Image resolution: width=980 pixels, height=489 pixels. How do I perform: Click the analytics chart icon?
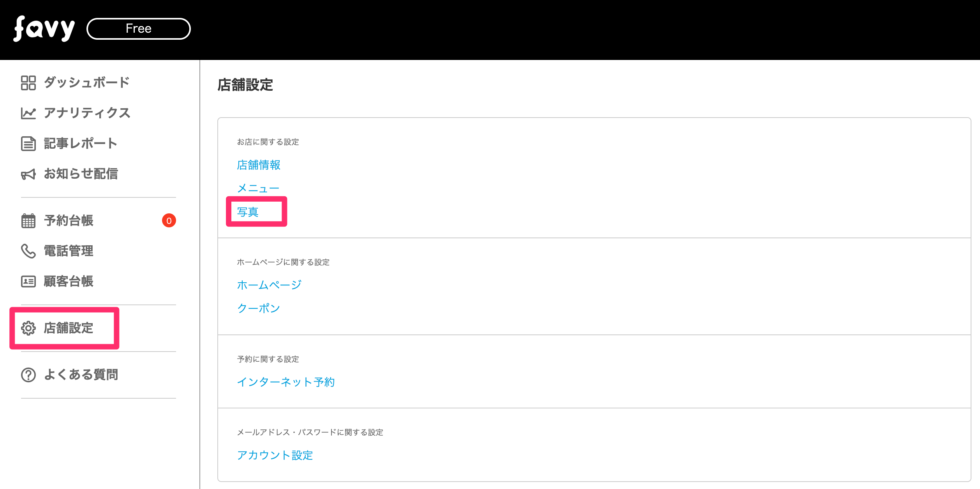tap(28, 113)
